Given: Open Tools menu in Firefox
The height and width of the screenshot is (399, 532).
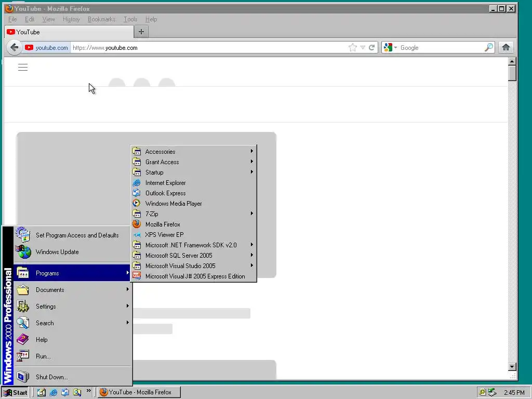Looking at the screenshot, I should 130,19.
